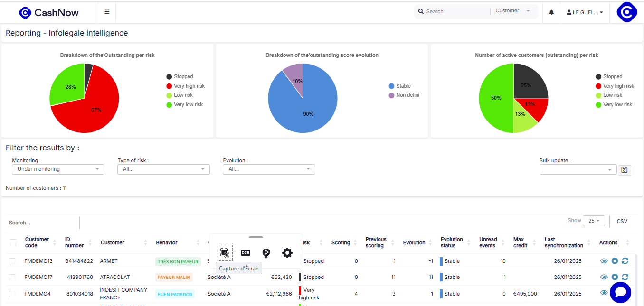Sort by Behavior column
This screenshot has width=644, height=306.
(179, 242)
